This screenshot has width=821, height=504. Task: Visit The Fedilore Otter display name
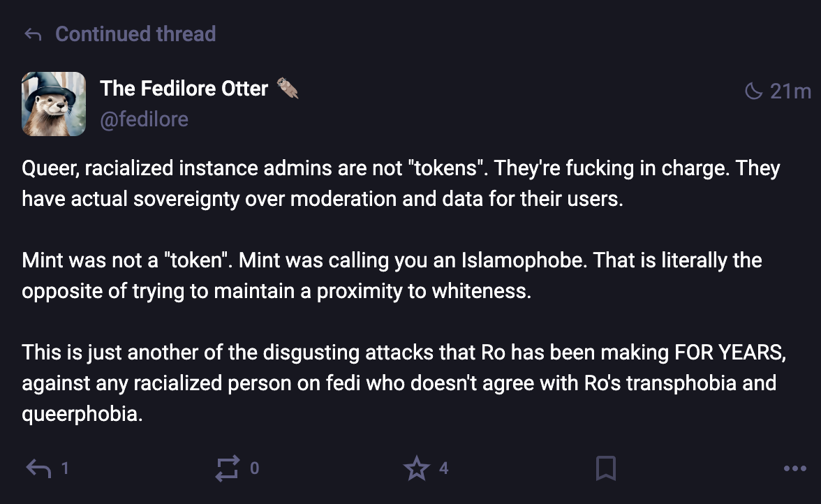point(184,89)
